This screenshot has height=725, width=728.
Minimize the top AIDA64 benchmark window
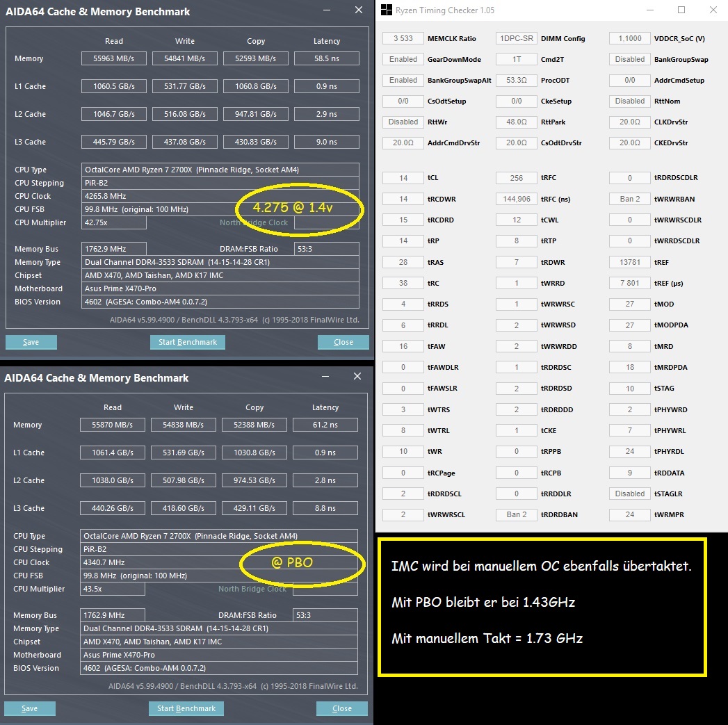(327, 10)
